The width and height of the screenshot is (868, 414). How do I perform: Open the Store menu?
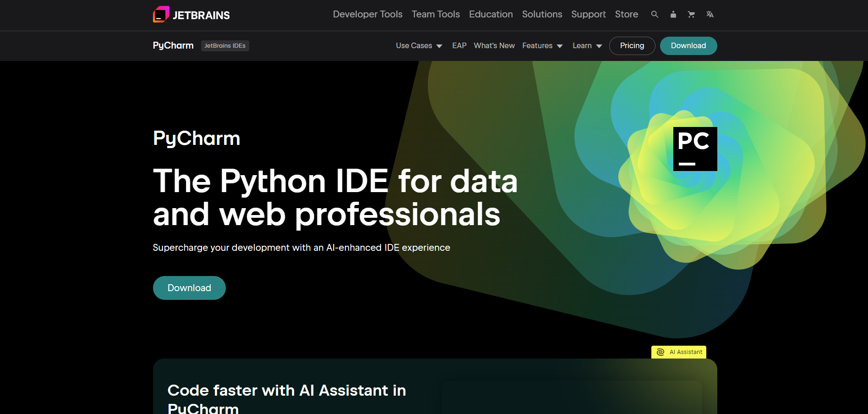click(626, 14)
